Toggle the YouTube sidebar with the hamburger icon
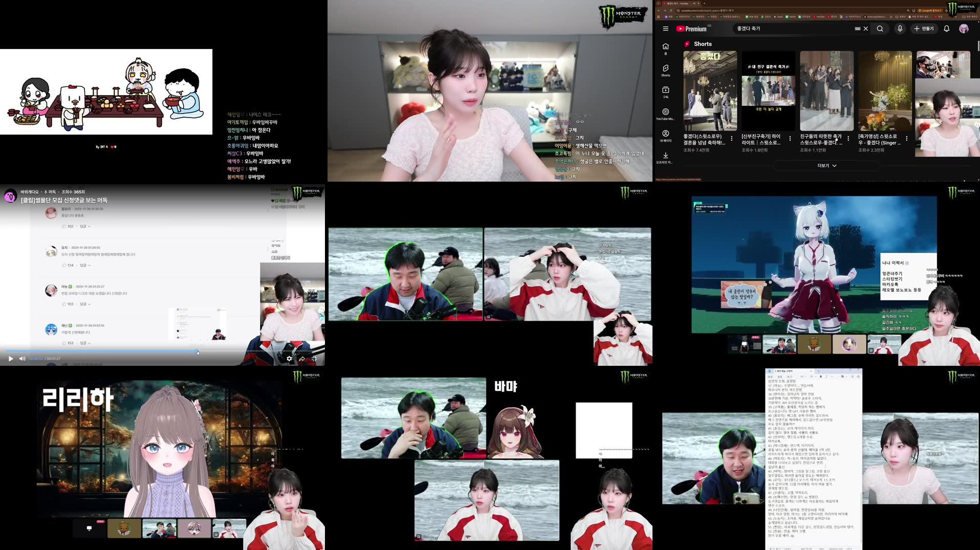980x550 pixels. pyautogui.click(x=665, y=29)
